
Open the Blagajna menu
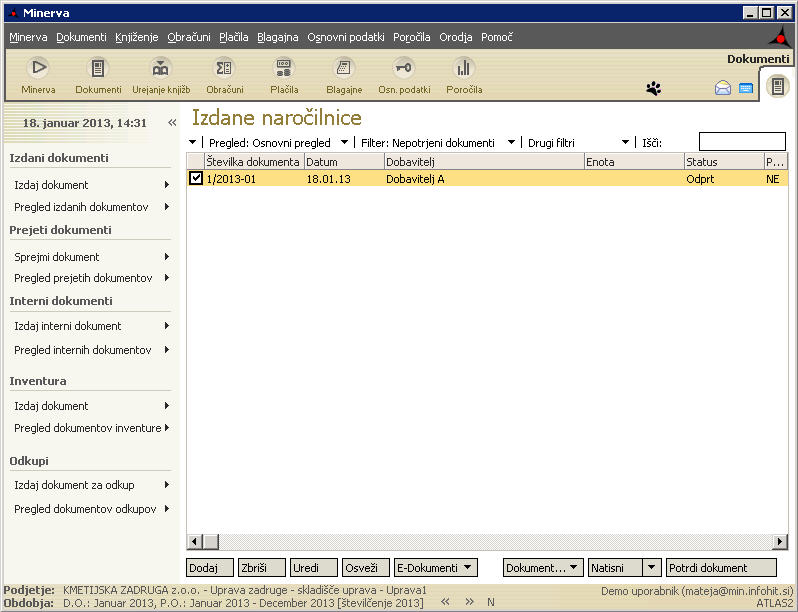coord(277,37)
